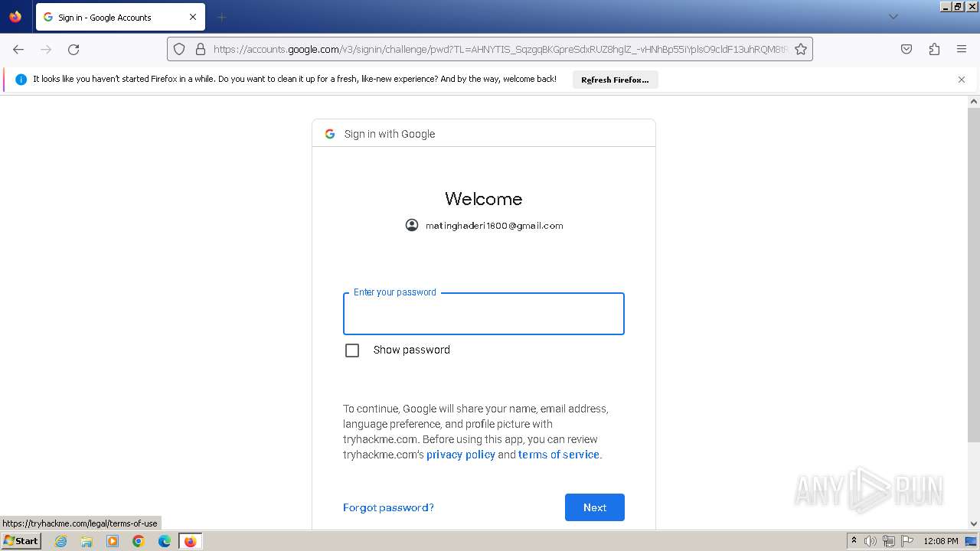Focus the Enter your password field

484,314
